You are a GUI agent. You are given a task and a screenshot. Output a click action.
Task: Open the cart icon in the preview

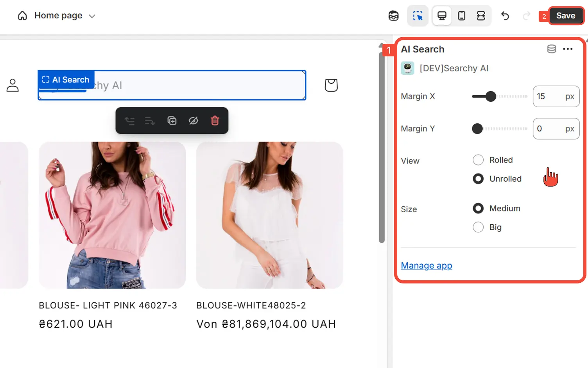331,85
